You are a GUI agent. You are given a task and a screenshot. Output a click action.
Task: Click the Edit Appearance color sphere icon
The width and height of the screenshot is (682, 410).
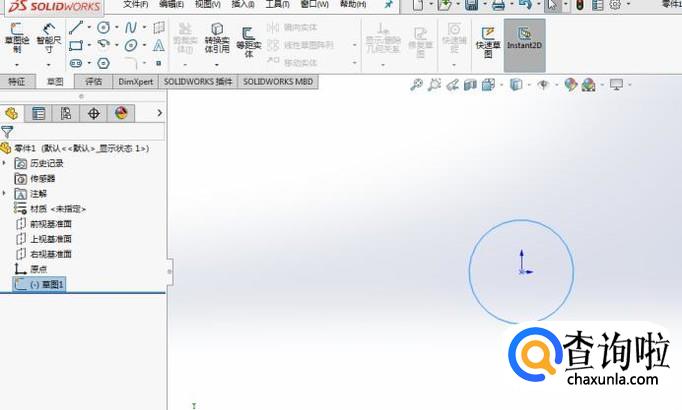tap(570, 85)
